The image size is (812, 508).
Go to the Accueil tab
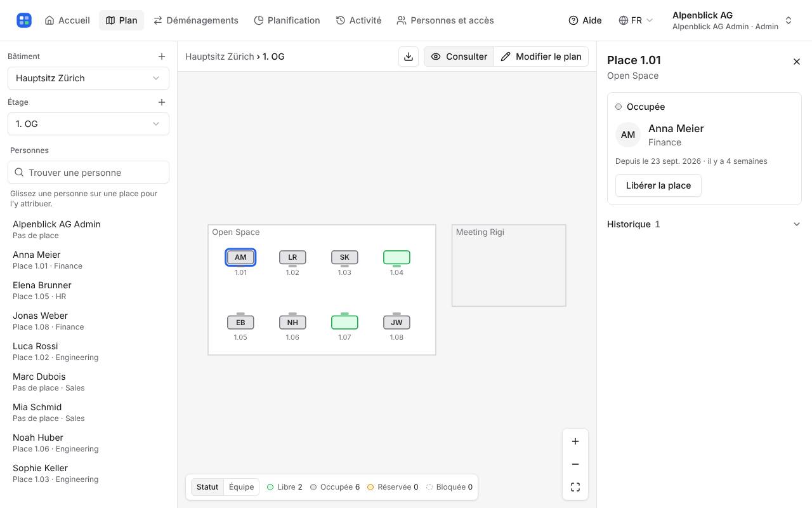click(67, 20)
